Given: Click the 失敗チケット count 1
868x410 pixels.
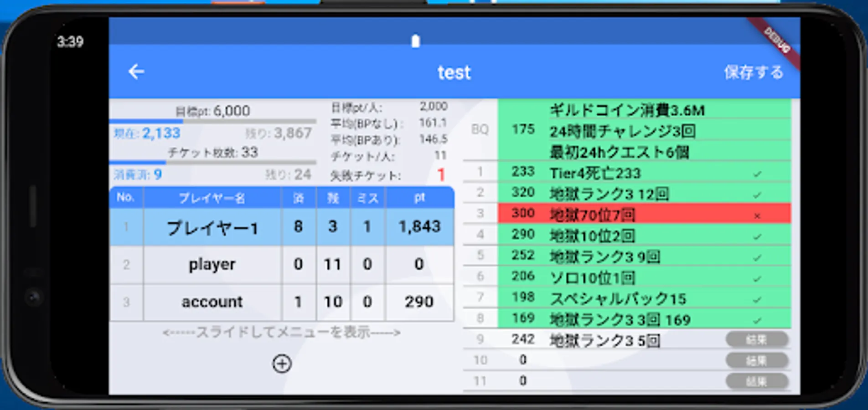Looking at the screenshot, I should click(x=441, y=175).
